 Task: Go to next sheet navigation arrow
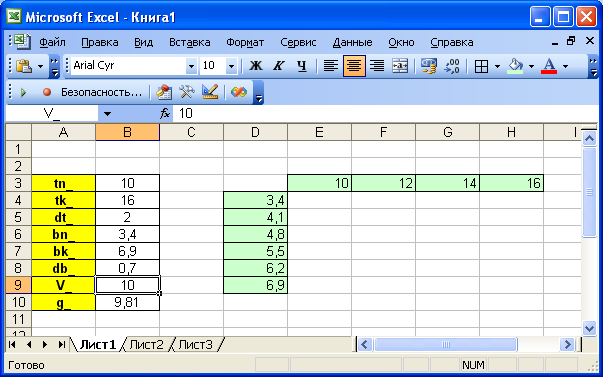point(45,345)
